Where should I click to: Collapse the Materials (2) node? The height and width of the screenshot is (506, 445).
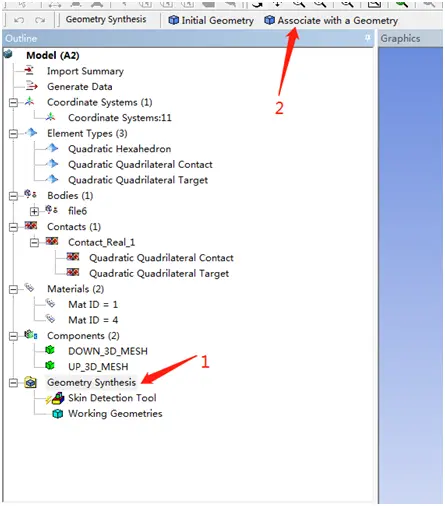(13, 289)
